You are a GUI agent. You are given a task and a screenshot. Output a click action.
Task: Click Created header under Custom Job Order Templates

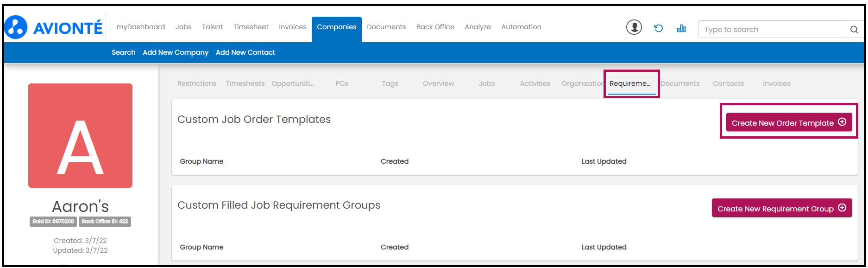(x=395, y=161)
